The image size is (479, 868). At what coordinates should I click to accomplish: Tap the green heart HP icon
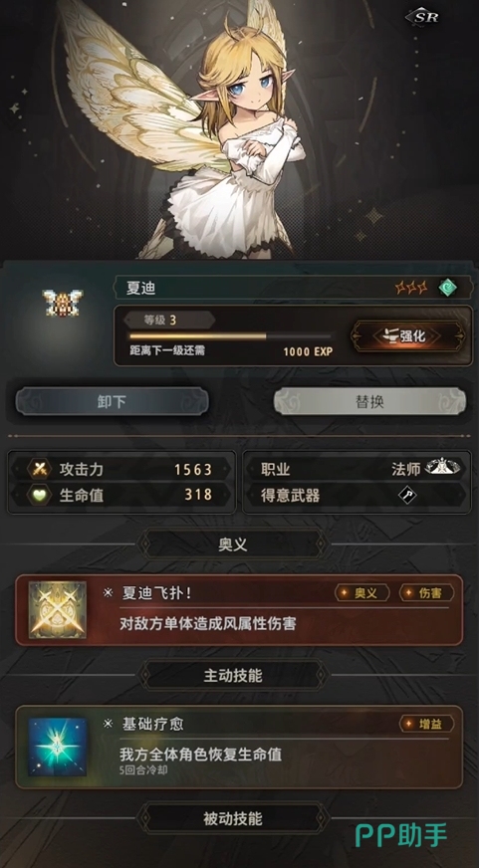(39, 495)
